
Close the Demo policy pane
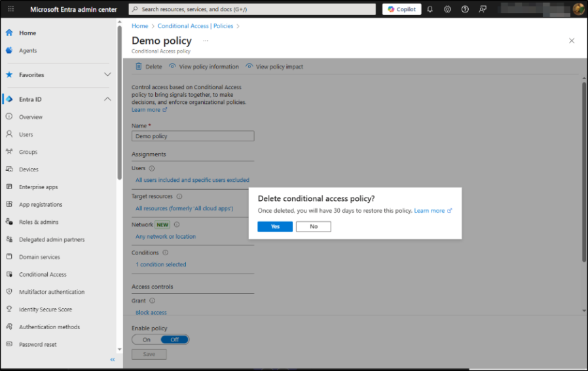572,41
